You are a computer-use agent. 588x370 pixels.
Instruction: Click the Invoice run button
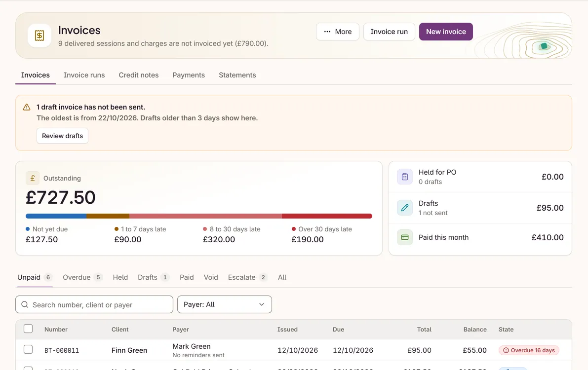point(389,32)
